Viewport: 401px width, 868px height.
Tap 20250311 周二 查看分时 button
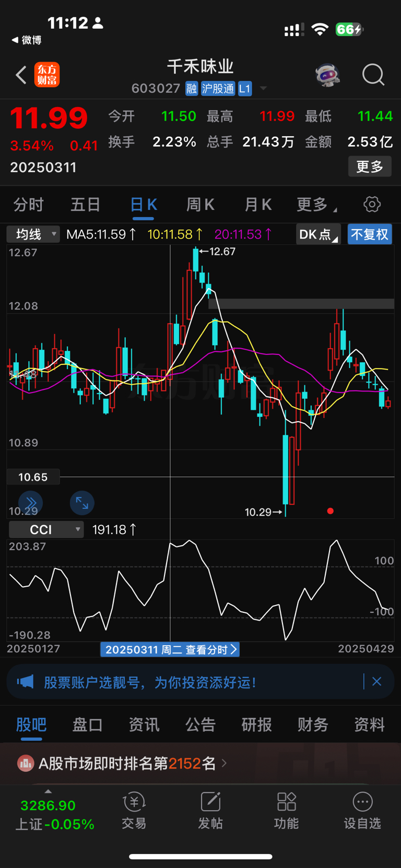[170, 649]
